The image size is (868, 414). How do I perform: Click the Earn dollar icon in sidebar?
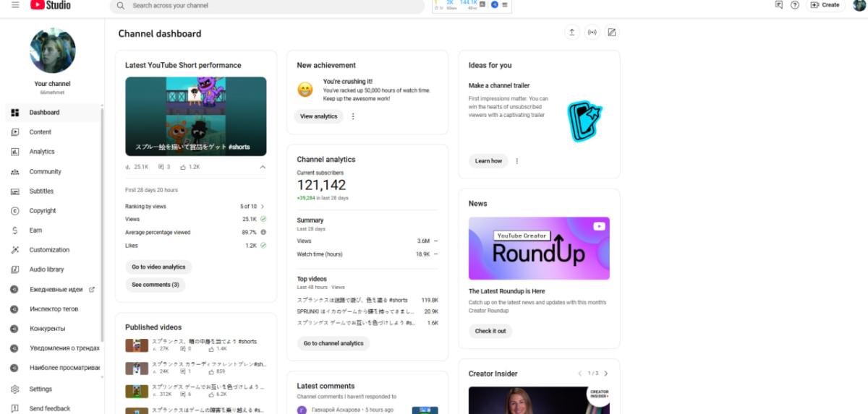point(14,230)
